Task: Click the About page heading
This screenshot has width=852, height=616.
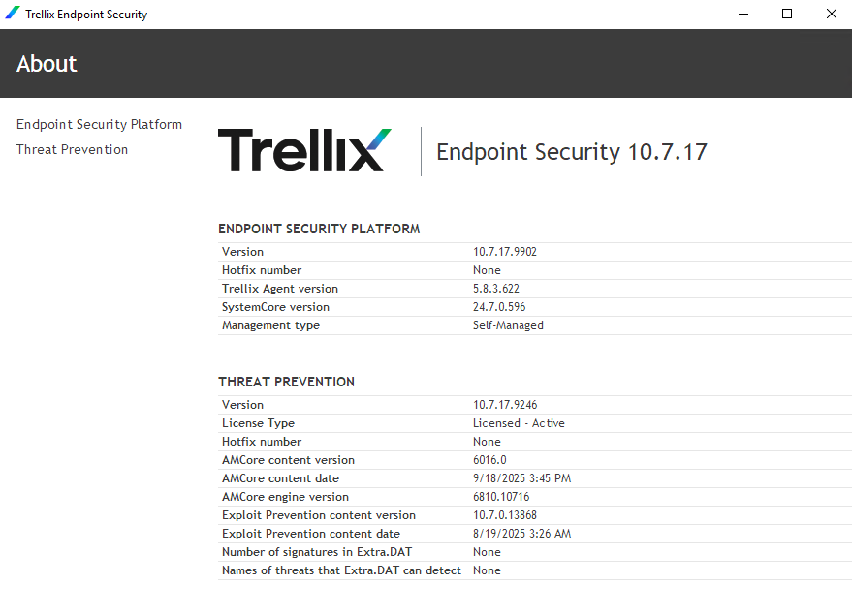Action: tap(47, 64)
